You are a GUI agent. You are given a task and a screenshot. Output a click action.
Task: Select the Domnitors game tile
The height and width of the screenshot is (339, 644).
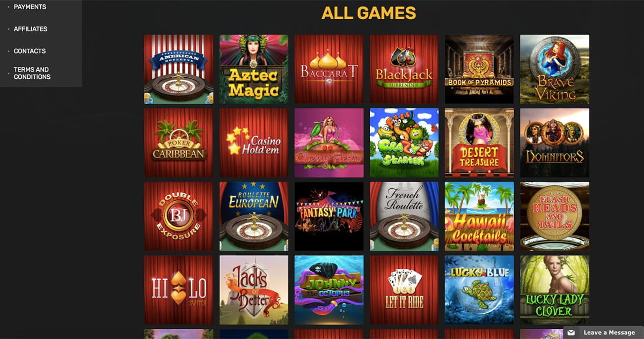pyautogui.click(x=554, y=143)
